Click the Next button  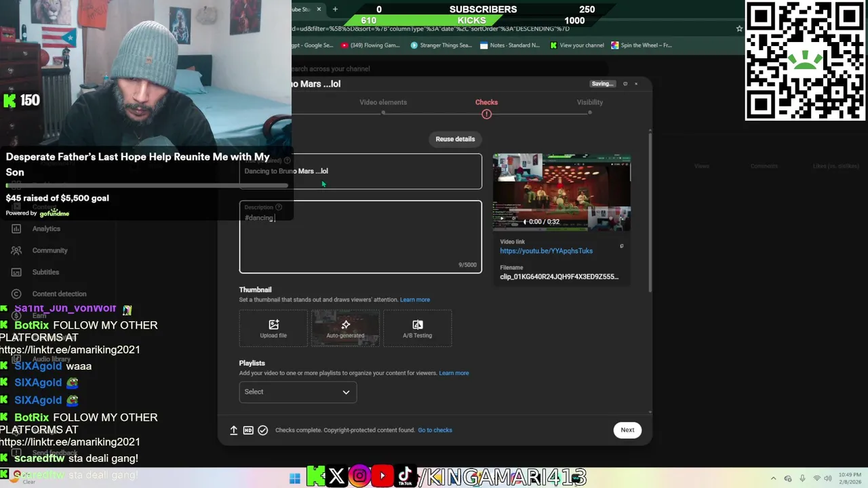click(x=627, y=430)
